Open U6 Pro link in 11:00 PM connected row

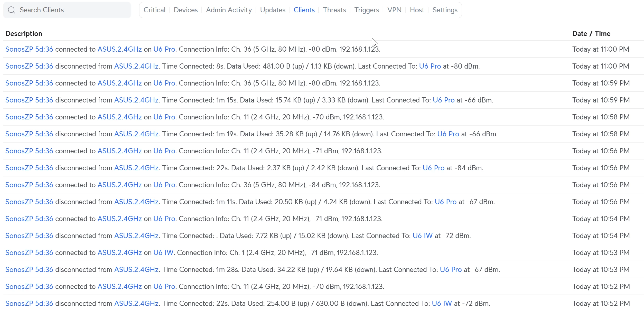click(164, 49)
